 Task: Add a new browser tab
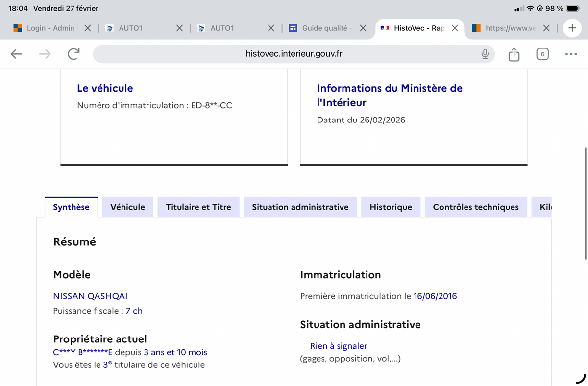[572, 28]
